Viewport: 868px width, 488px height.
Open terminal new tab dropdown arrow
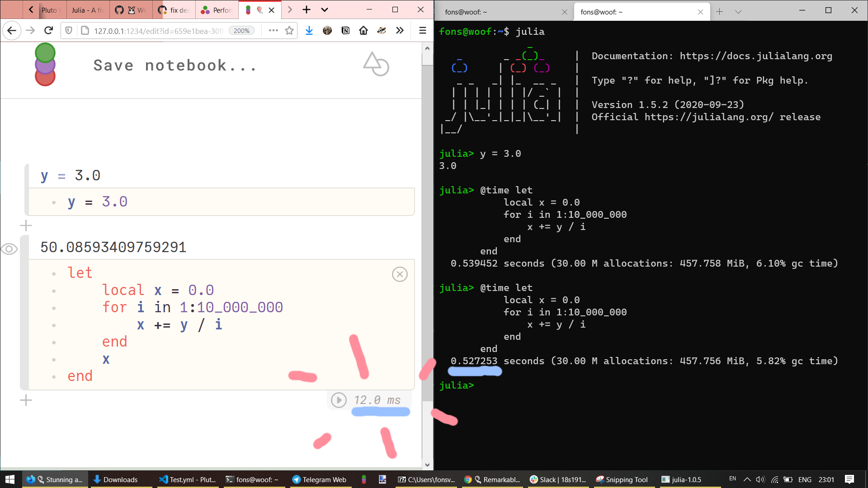tap(738, 12)
